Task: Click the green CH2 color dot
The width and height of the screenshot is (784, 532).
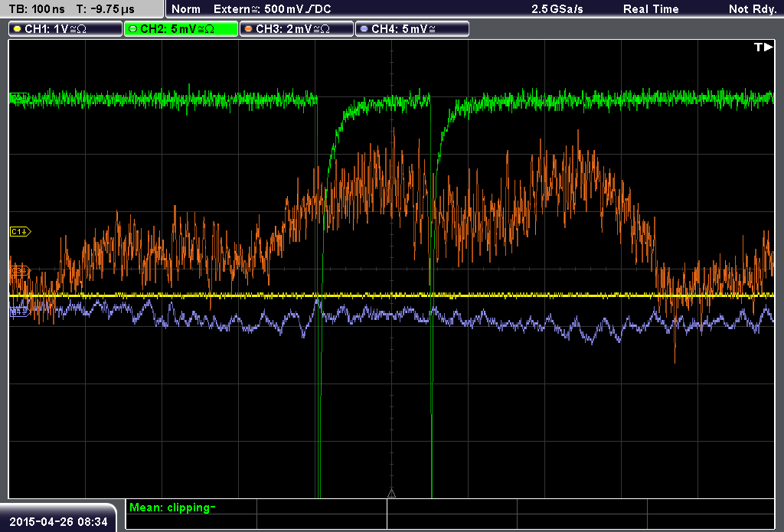Action: [133, 29]
